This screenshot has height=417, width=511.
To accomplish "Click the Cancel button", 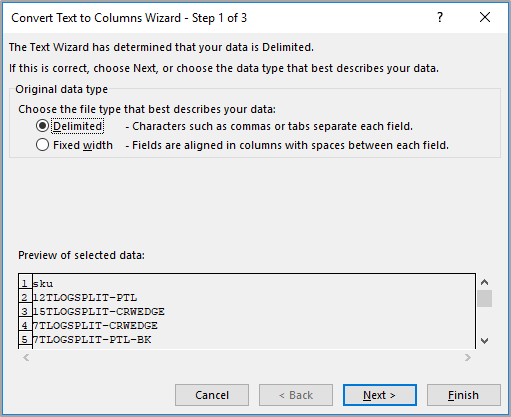I will pos(212,395).
